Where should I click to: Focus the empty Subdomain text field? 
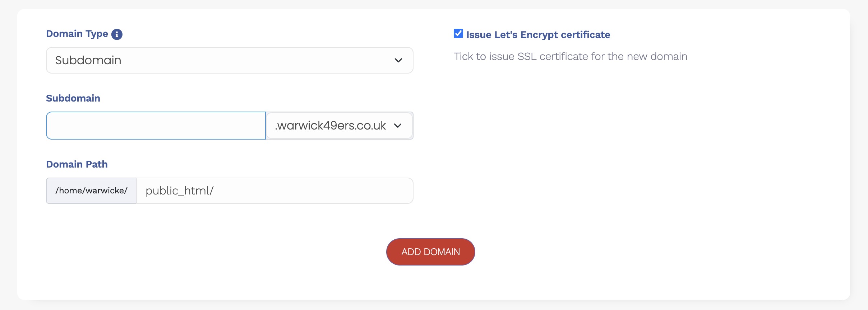coord(156,126)
